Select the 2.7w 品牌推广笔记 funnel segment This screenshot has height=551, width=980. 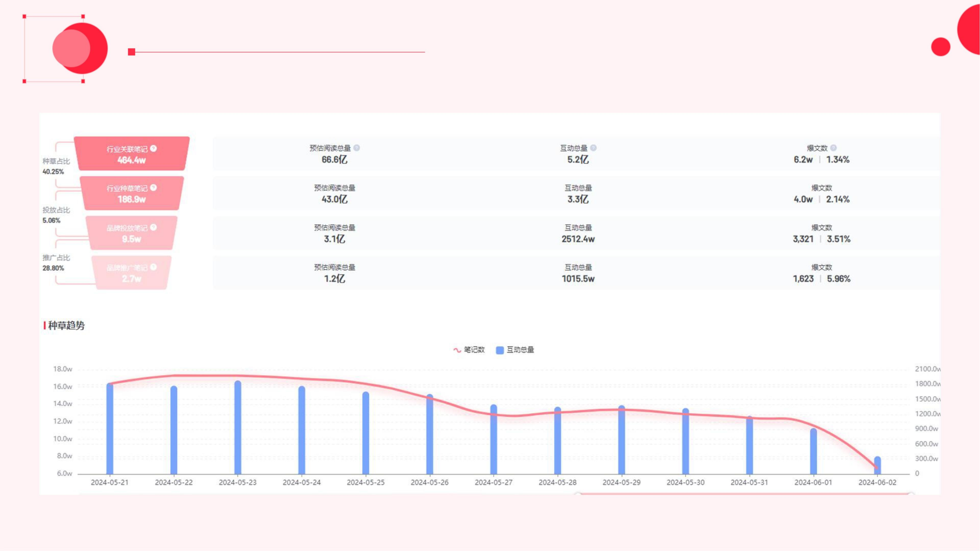132,278
